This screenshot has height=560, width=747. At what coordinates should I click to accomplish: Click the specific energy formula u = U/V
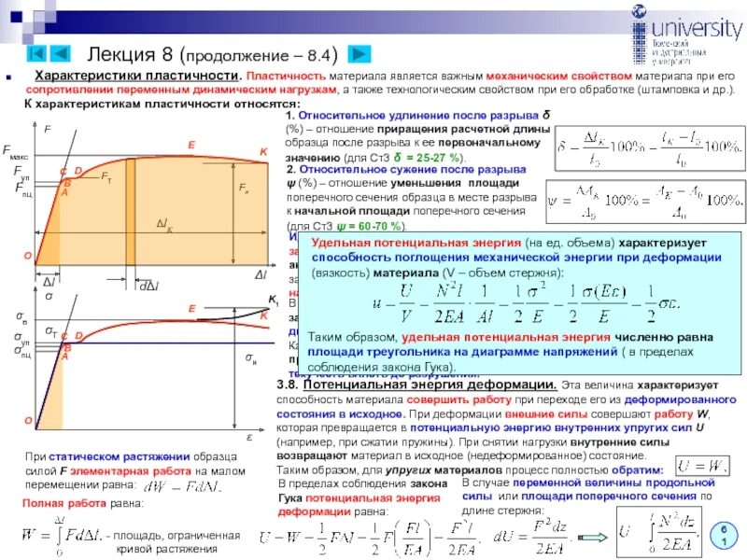pyautogui.click(x=526, y=303)
